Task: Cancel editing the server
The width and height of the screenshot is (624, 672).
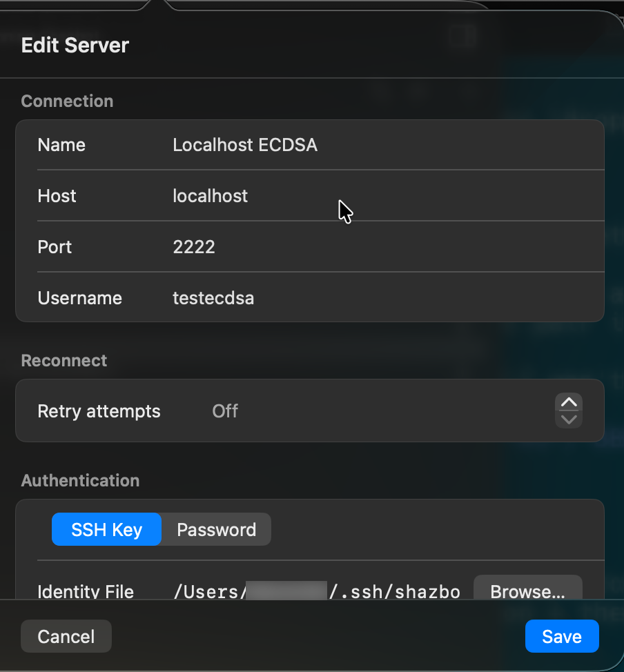Action: click(x=66, y=636)
